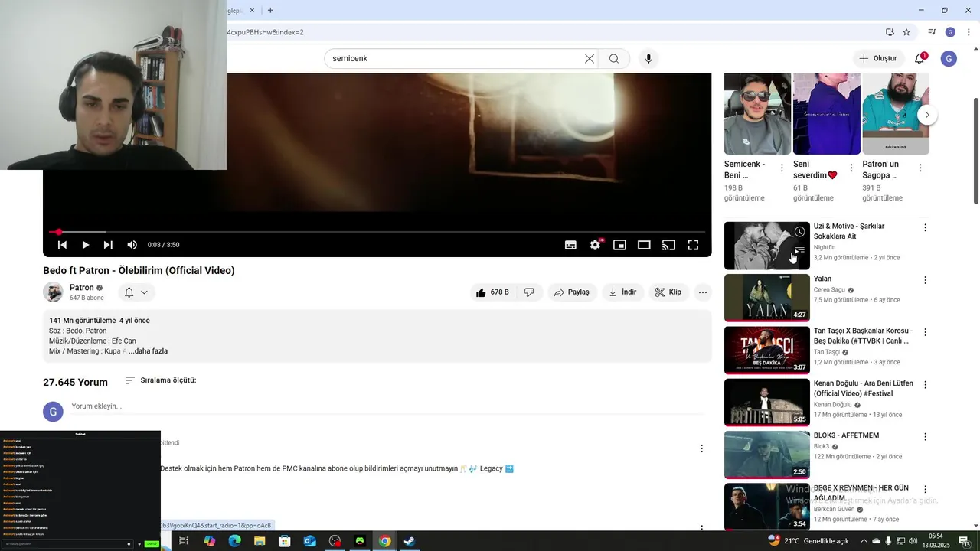Open the Yalan video by Ceren Sagu

[766, 298]
